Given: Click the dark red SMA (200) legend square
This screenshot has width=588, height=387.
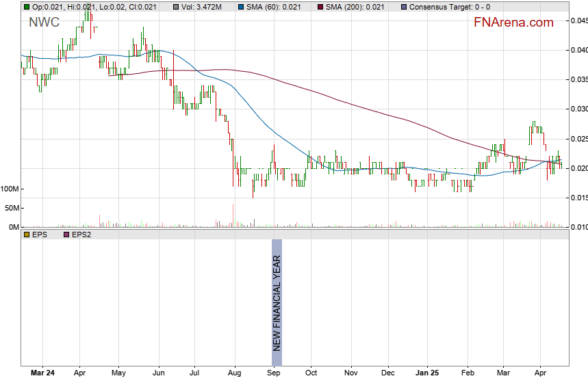Looking at the screenshot, I should (x=320, y=7).
